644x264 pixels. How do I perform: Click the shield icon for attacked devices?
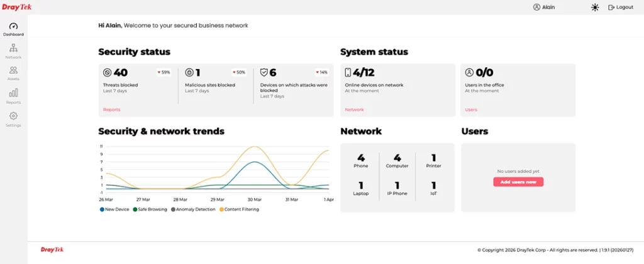click(264, 72)
